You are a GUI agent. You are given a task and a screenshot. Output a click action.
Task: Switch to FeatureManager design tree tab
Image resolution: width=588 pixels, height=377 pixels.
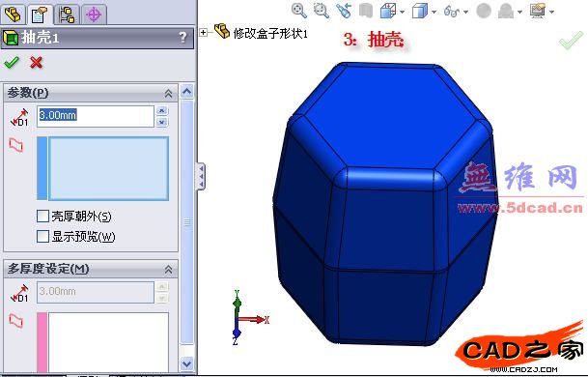(13, 14)
